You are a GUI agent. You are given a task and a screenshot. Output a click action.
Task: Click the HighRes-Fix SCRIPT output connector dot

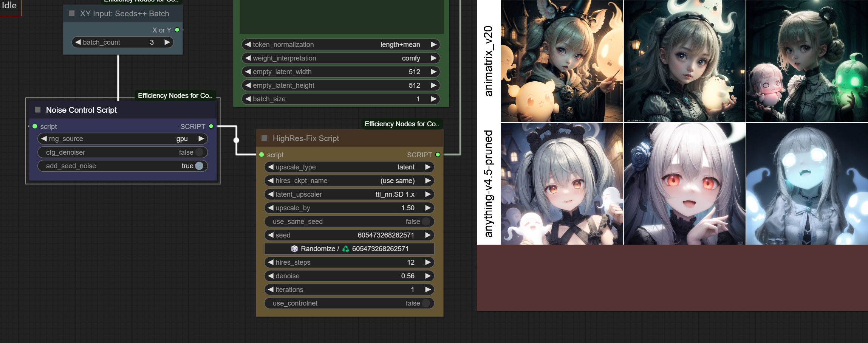(438, 155)
